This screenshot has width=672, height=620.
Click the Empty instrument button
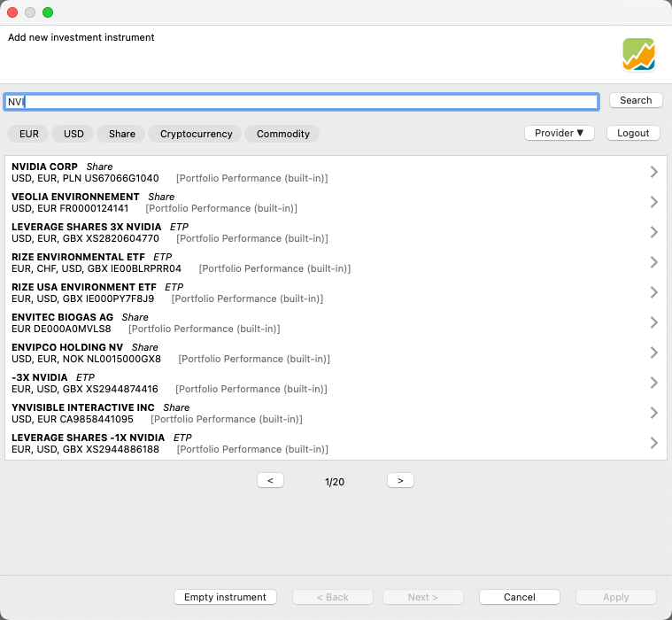click(225, 597)
